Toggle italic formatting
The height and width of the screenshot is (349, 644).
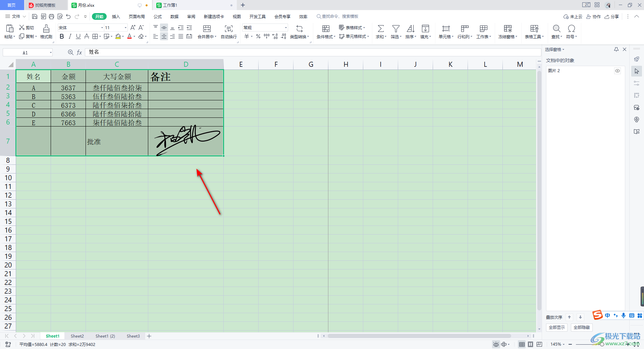[x=70, y=36]
